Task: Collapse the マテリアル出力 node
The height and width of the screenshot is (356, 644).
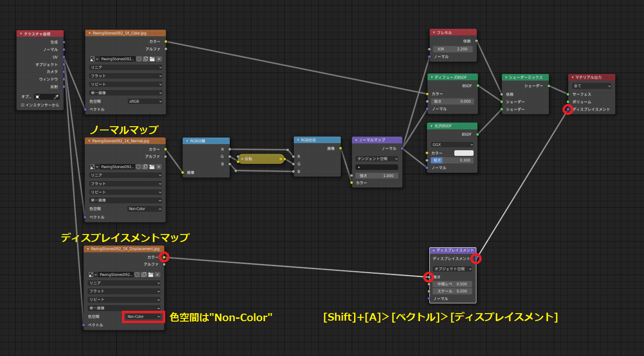Action: click(x=572, y=77)
